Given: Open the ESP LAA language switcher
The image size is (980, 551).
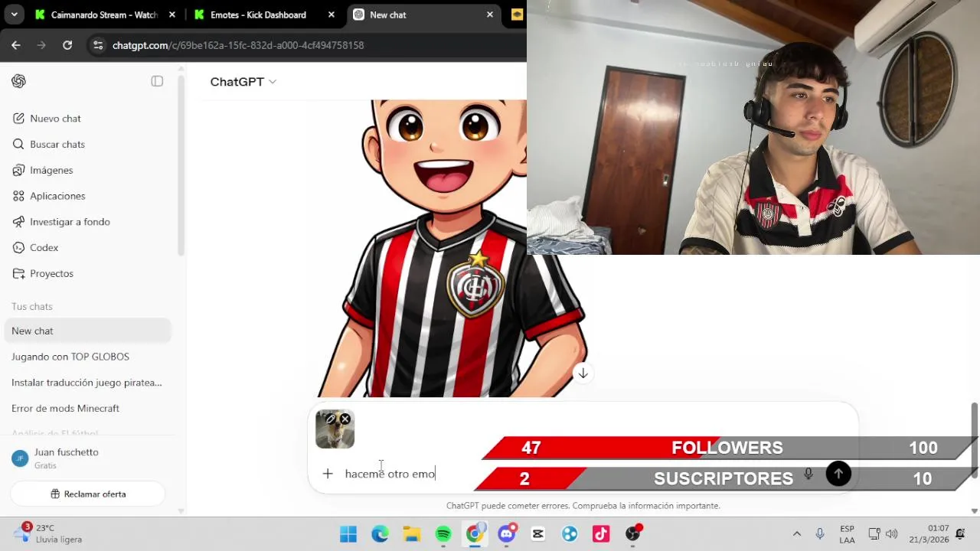Looking at the screenshot, I should click(847, 533).
